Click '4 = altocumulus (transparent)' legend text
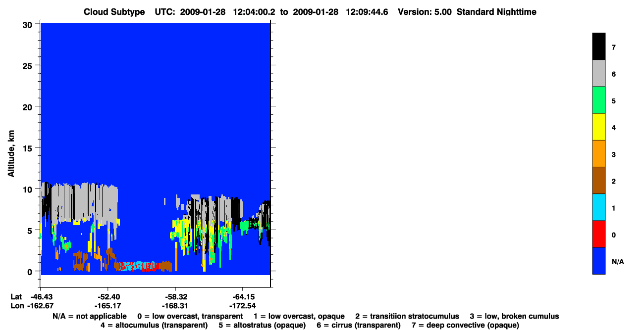644x330 pixels. click(154, 325)
